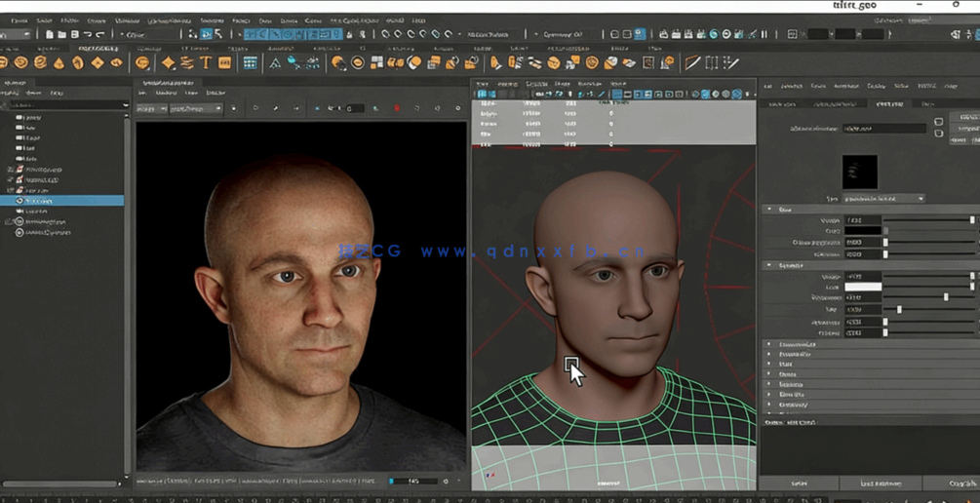Open the type dropdown below the material preview
Image resolution: width=980 pixels, height=503 pixels.
pos(883,199)
